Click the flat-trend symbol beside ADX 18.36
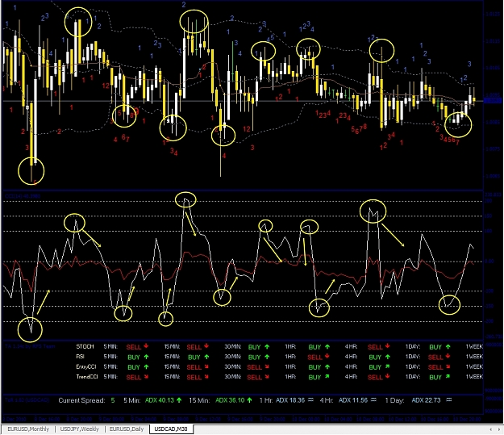Viewport: 504px width, 435px height. tap(310, 400)
